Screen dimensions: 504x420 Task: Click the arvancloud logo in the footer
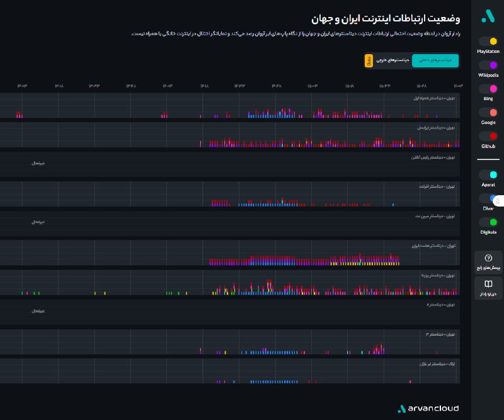coord(428,408)
